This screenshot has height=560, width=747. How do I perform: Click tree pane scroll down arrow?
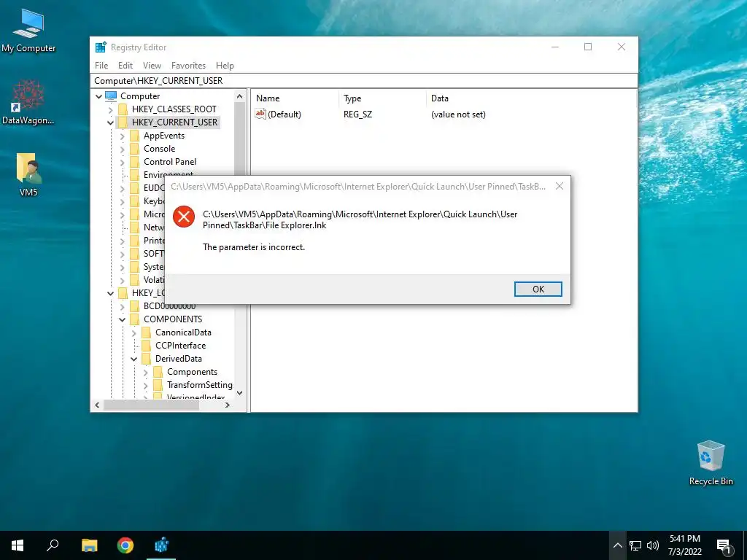point(239,393)
